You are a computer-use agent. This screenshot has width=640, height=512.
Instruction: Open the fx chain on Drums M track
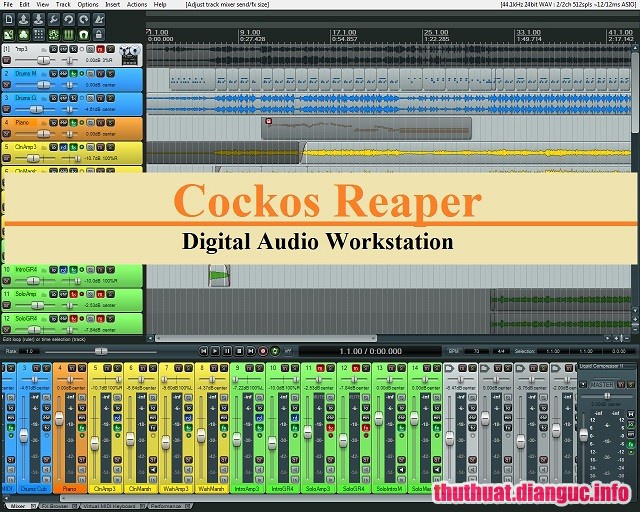(73, 74)
